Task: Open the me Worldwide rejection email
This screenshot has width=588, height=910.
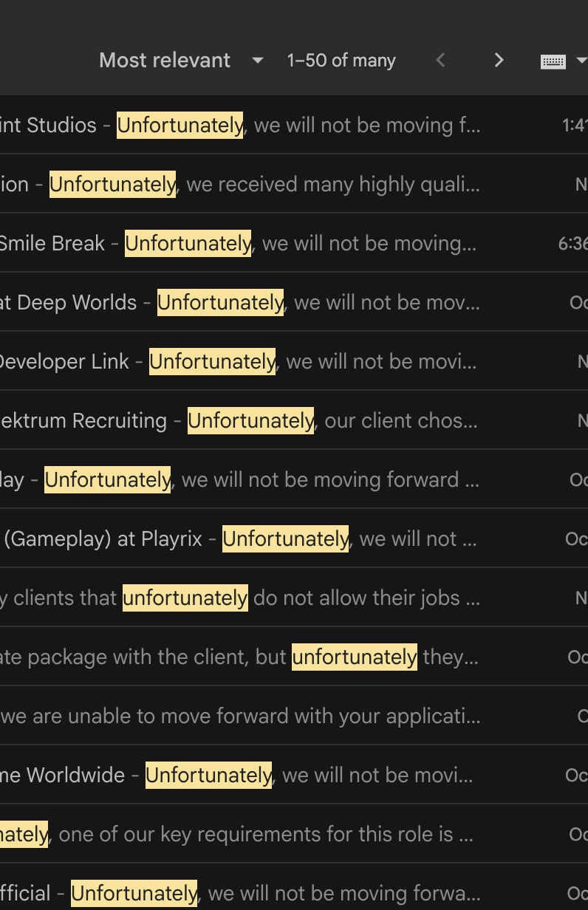Action: pyautogui.click(x=294, y=775)
